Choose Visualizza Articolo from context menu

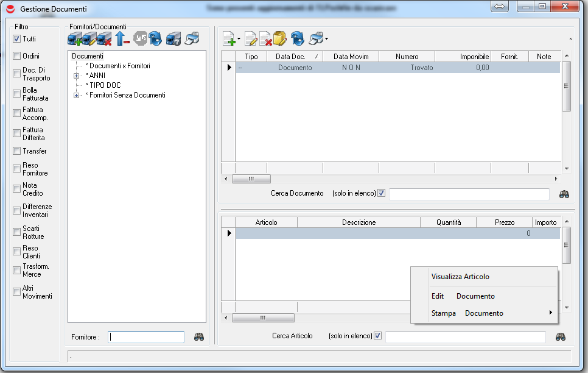tap(460, 277)
